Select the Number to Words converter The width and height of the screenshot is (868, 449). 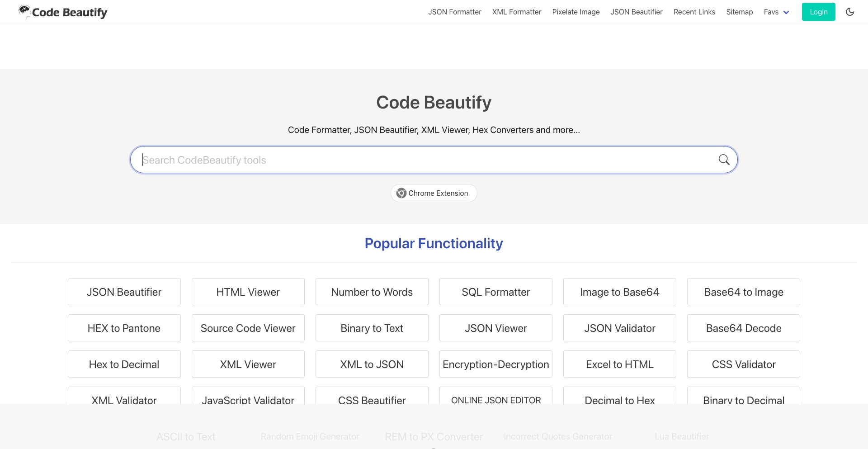(372, 292)
